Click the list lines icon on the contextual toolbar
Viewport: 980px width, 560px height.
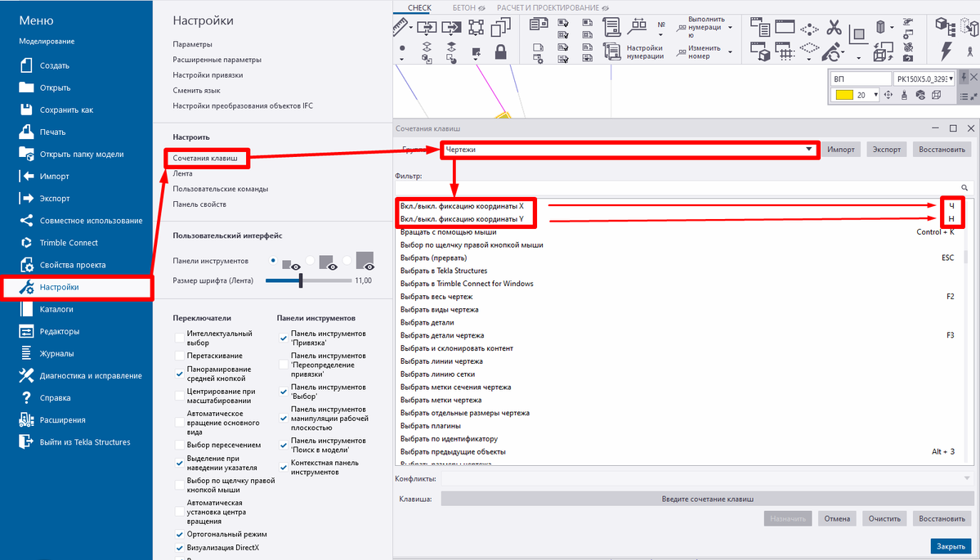(963, 96)
